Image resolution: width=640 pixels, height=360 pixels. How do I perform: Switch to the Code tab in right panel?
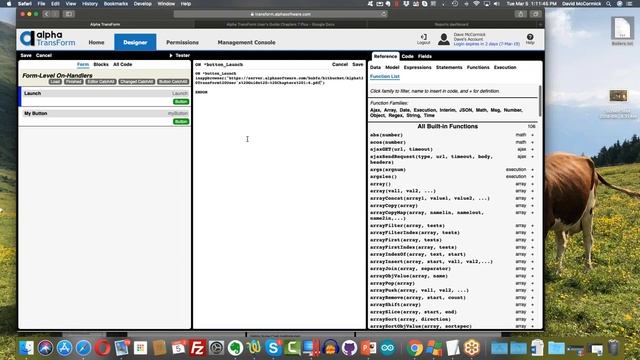click(x=407, y=56)
